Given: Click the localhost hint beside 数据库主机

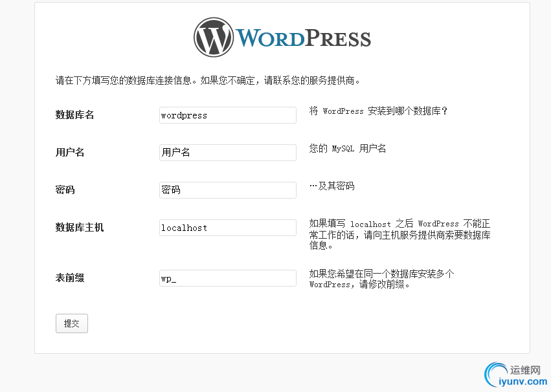Looking at the screenshot, I should click(x=400, y=234).
